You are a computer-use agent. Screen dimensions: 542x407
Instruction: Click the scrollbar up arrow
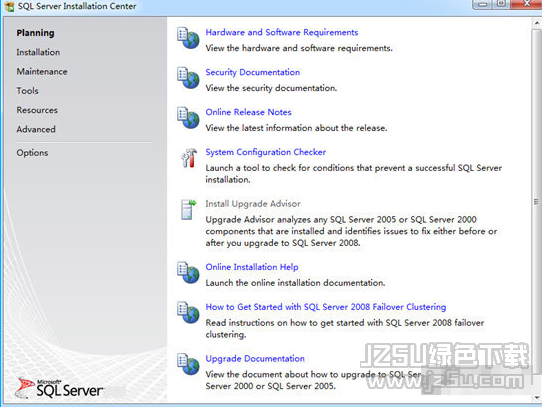coord(537,24)
